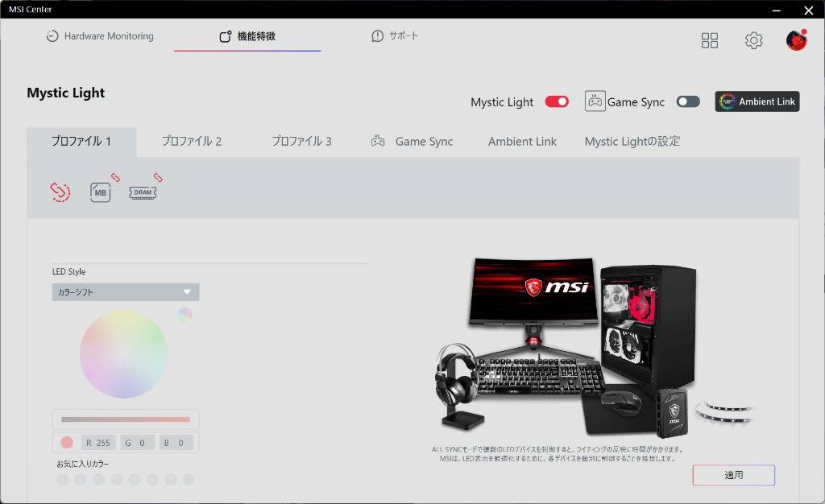Enable the Game Sync toggle
Viewport: 825px width, 504px height.
688,101
